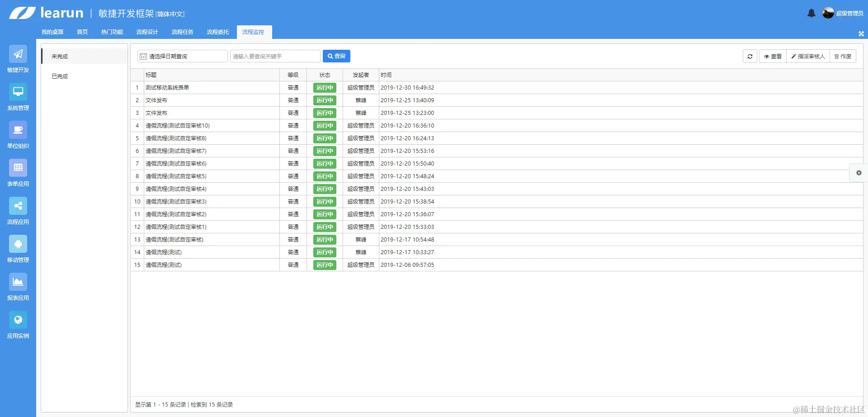Select 未完成 in left panel

[84, 57]
